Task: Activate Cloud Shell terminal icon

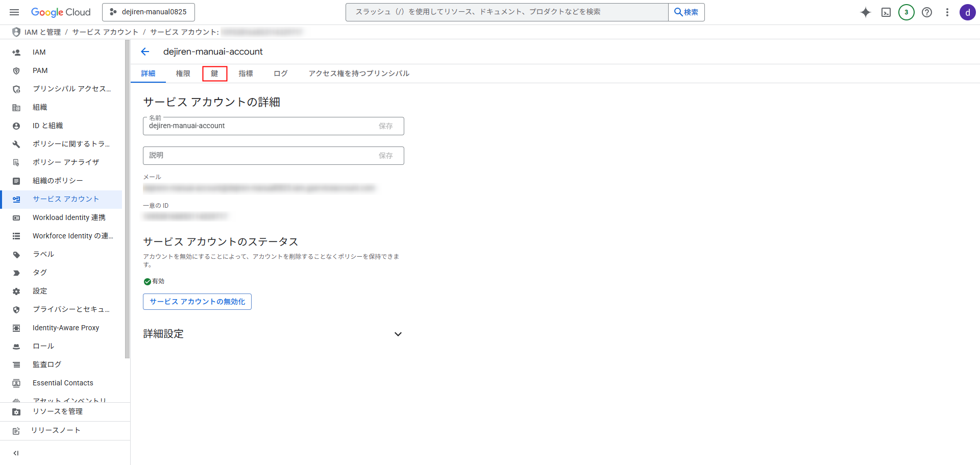Action: coord(886,12)
